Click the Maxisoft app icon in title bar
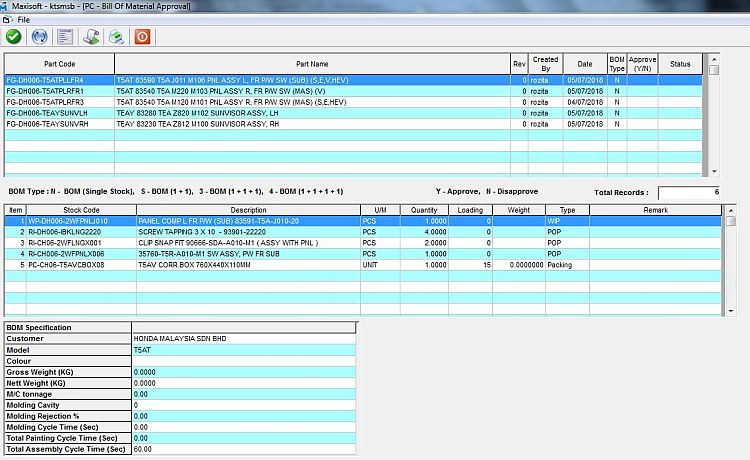Screen dimensions: 750x460 (8, 6)
